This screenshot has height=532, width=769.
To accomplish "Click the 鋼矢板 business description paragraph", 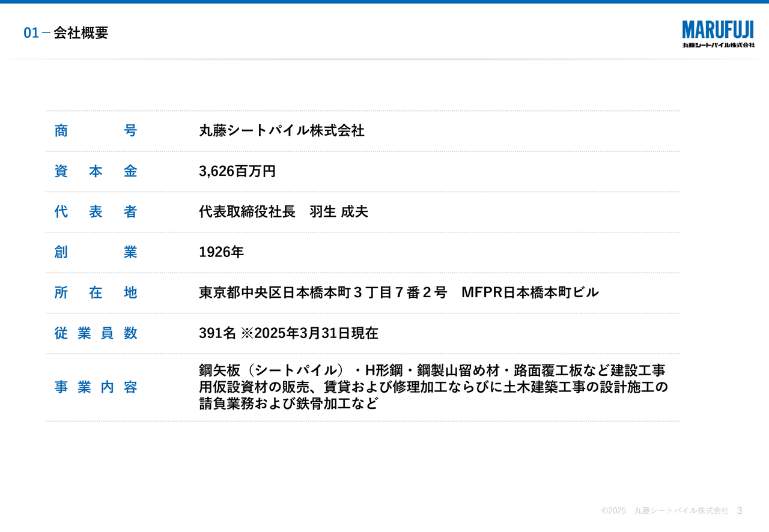I will coord(433,388).
